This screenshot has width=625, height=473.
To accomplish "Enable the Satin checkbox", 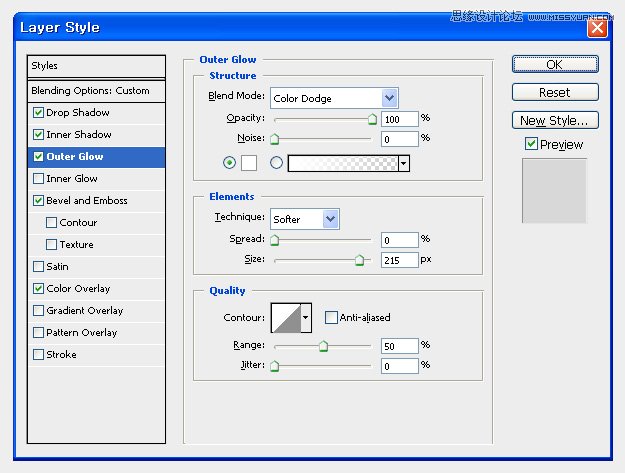I will click(38, 266).
